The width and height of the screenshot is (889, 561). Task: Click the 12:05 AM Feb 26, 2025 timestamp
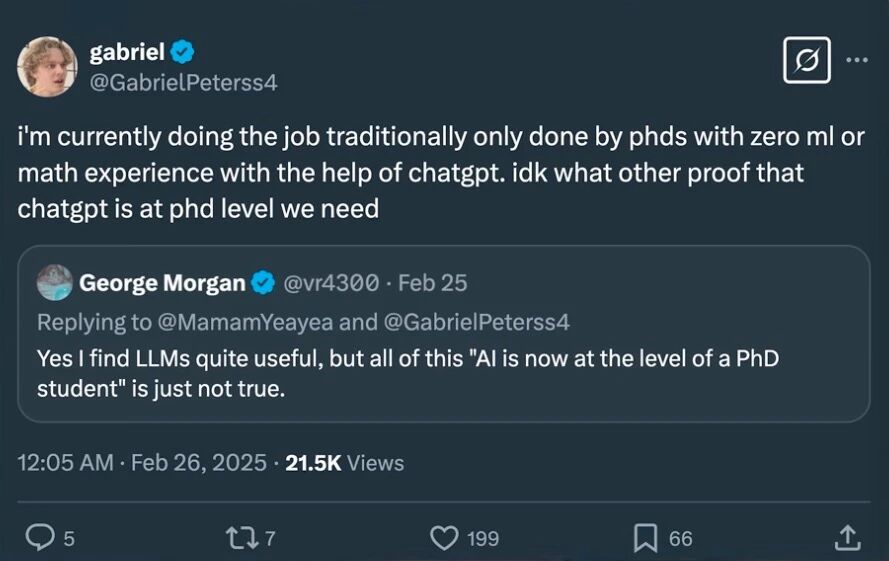[143, 463]
